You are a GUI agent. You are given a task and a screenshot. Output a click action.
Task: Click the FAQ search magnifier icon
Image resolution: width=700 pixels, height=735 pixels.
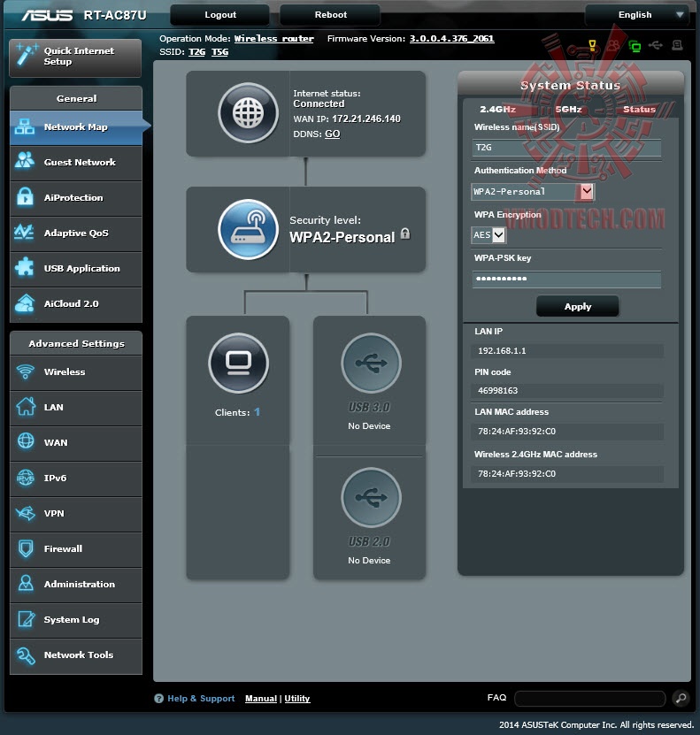tap(681, 698)
